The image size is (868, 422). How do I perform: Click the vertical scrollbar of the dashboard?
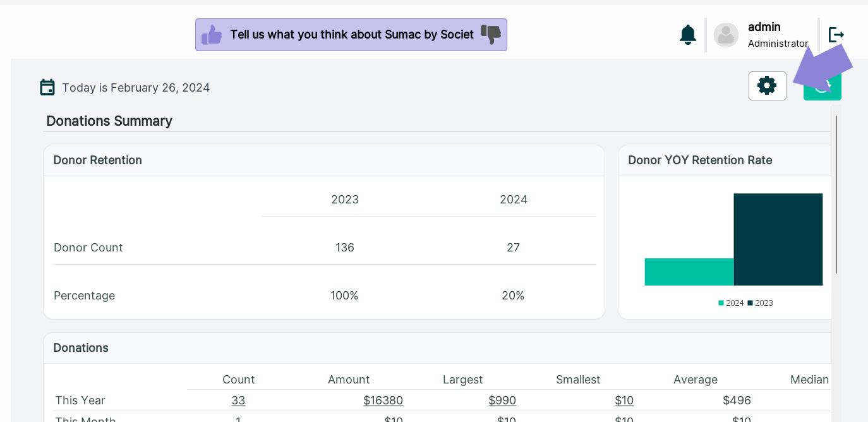click(x=836, y=195)
